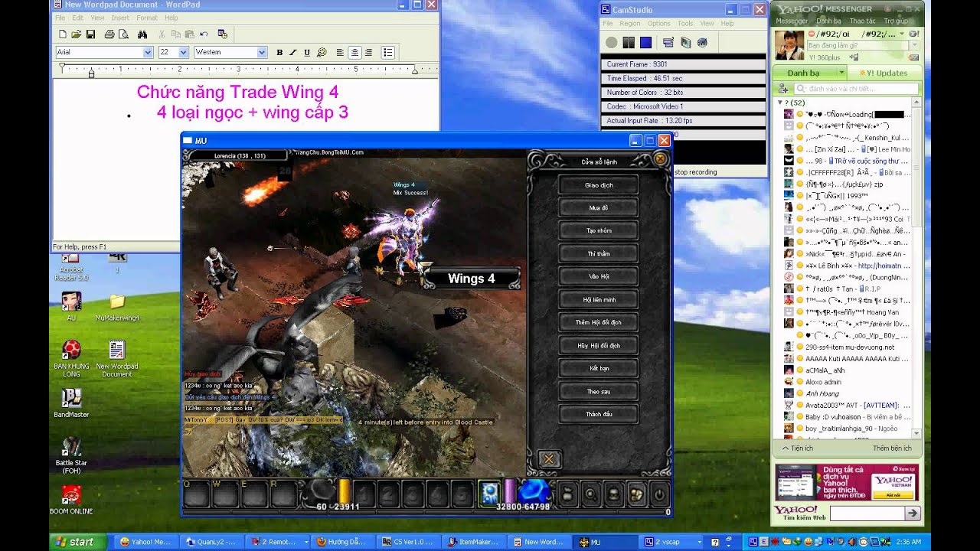Expand the Arial font name dropdown

pyautogui.click(x=148, y=52)
